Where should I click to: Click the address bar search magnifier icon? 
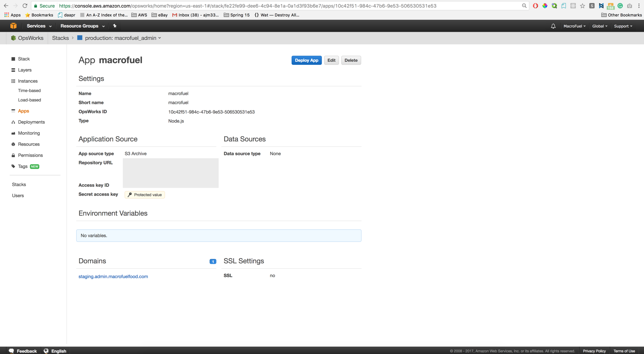point(524,6)
